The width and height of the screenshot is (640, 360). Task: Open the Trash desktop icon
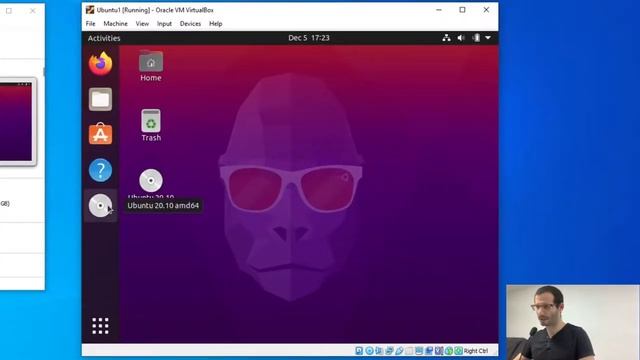coord(151,125)
